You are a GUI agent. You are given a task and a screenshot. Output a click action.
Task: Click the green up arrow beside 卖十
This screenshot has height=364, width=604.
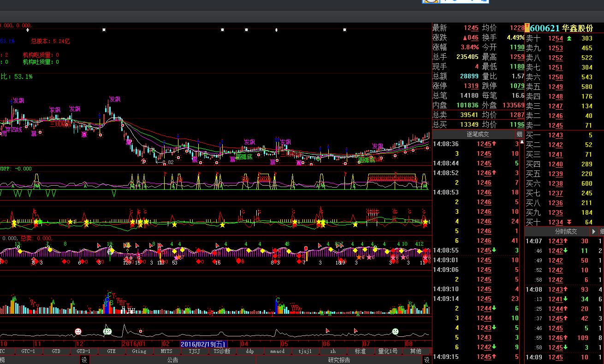(x=569, y=38)
